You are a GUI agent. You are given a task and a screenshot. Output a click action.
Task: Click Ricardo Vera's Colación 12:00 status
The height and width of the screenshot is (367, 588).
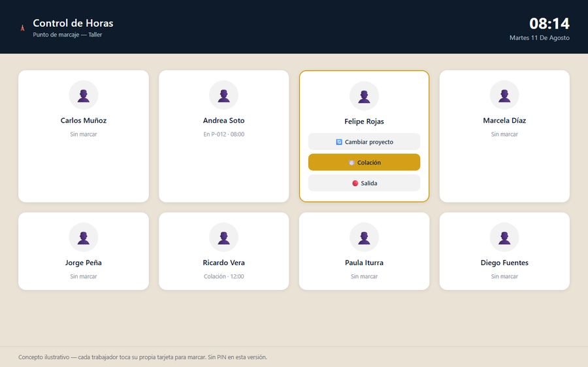[x=223, y=276]
